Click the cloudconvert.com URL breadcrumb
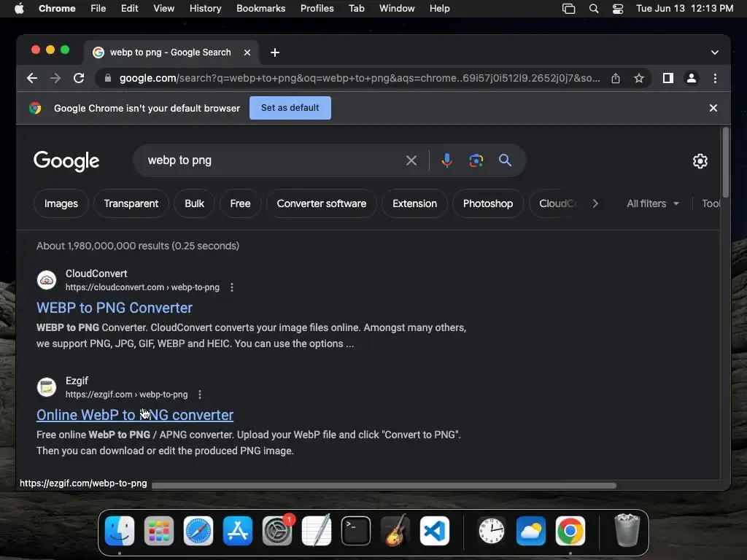 (x=142, y=287)
